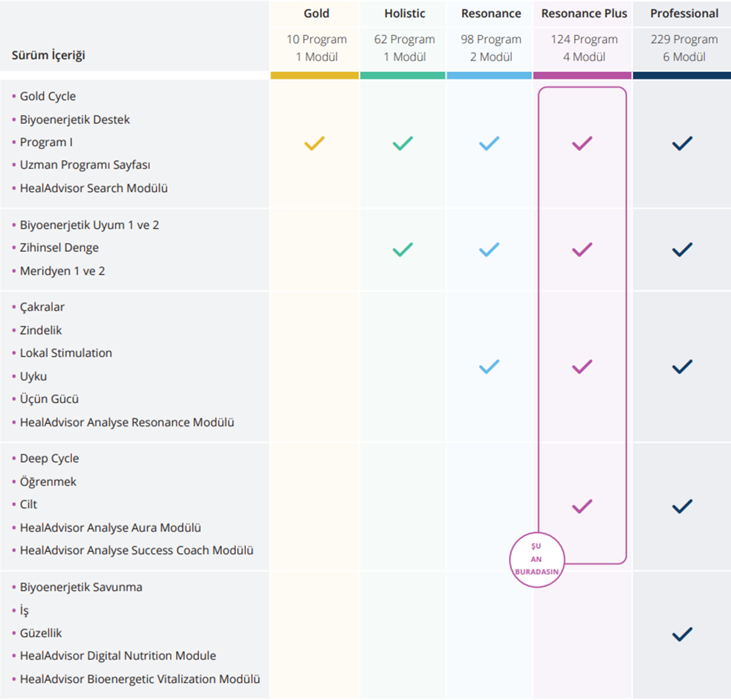Image resolution: width=731 pixels, height=700 pixels.
Task: Click the dark navy Professional color bar
Action: 681,76
